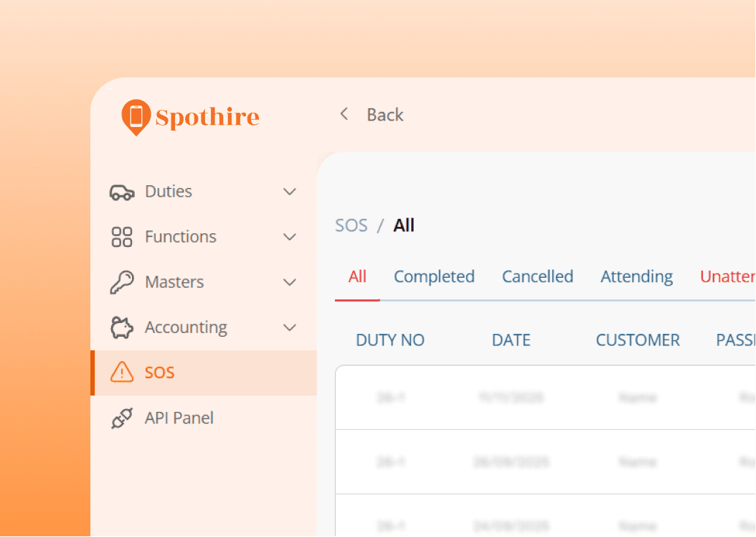Expand the Accounting menu chevron
This screenshot has height=537, width=756.
click(290, 327)
